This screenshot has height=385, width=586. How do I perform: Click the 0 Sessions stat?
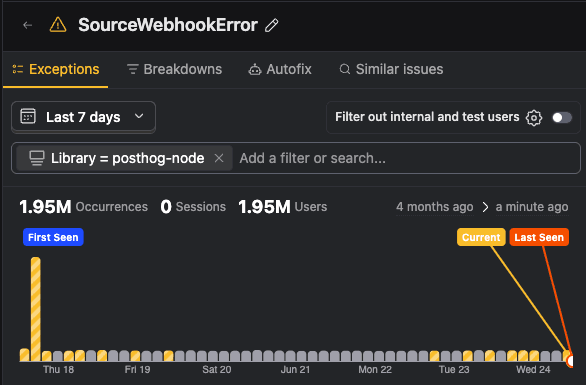tap(193, 207)
